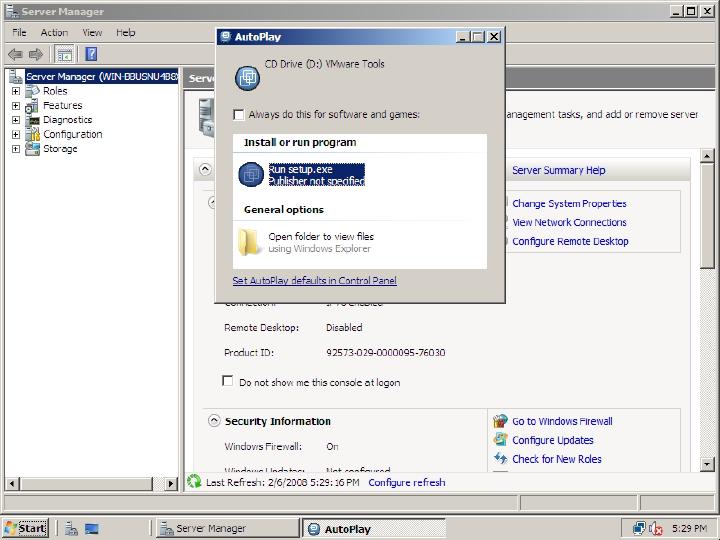Click the VMware Tools CD drive icon
The width and height of the screenshot is (720, 540).
[248, 78]
